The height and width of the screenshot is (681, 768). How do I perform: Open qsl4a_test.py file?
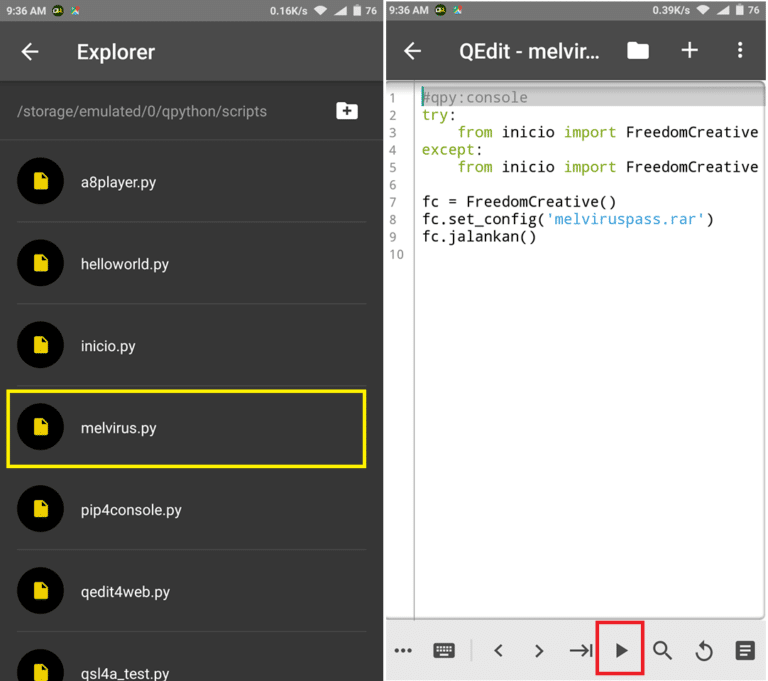192,659
